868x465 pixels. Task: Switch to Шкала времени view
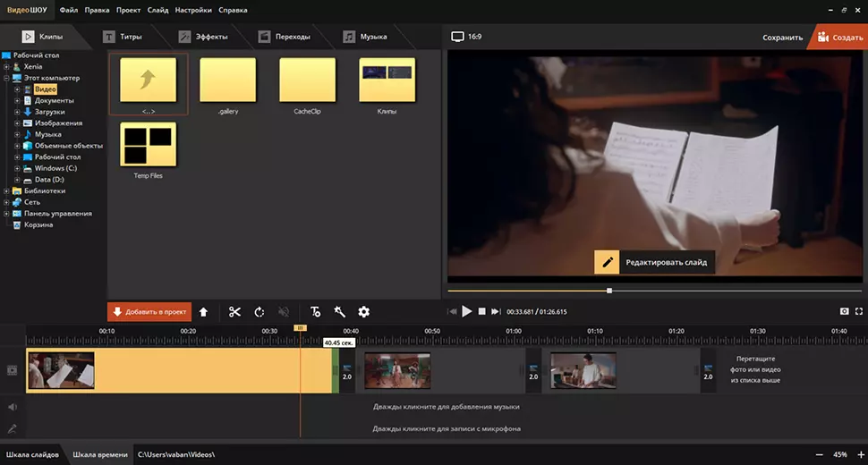[x=98, y=455]
